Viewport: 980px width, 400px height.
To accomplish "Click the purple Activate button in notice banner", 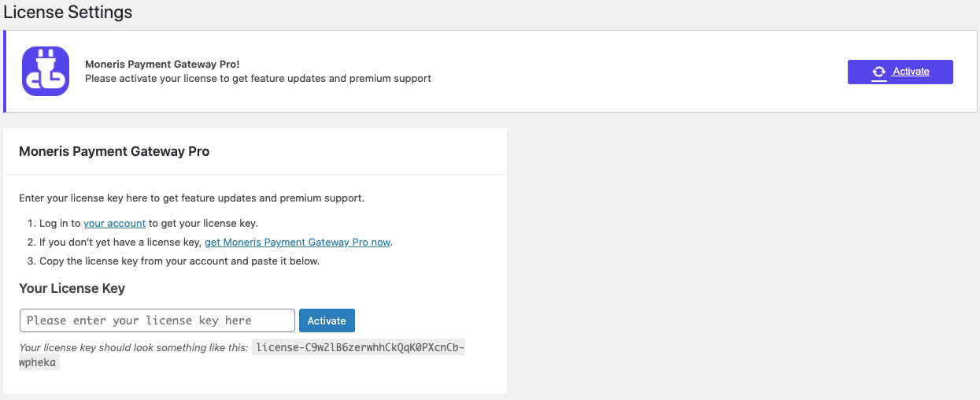I will tap(900, 72).
